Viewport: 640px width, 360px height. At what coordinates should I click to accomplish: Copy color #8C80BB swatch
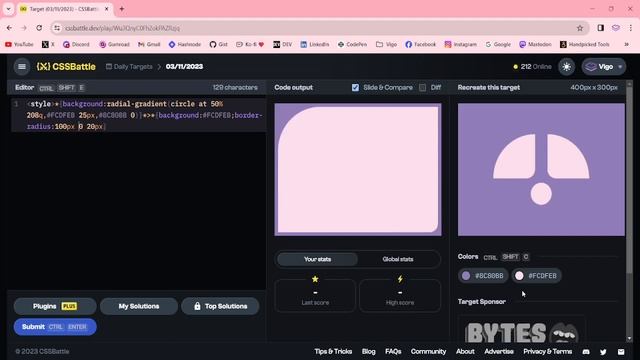pyautogui.click(x=483, y=276)
